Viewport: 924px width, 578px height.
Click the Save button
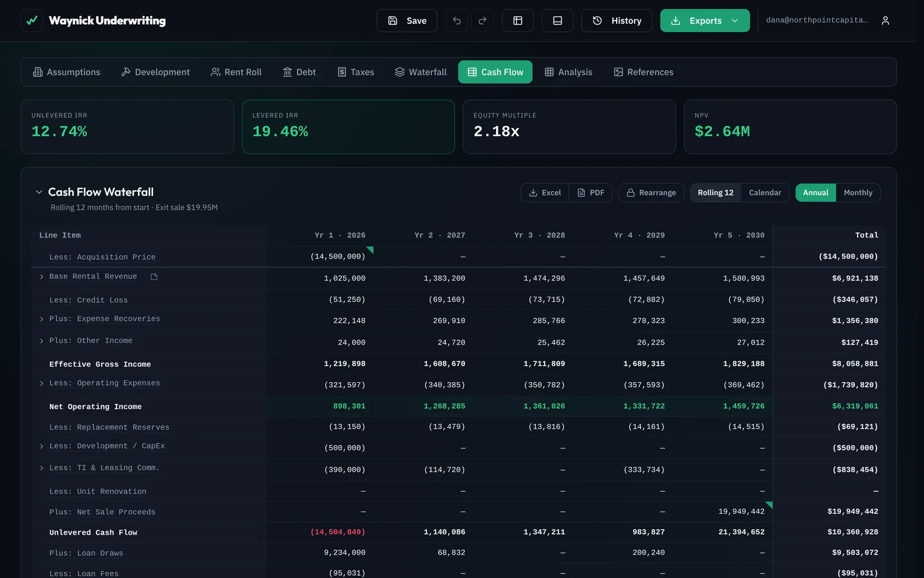407,21
